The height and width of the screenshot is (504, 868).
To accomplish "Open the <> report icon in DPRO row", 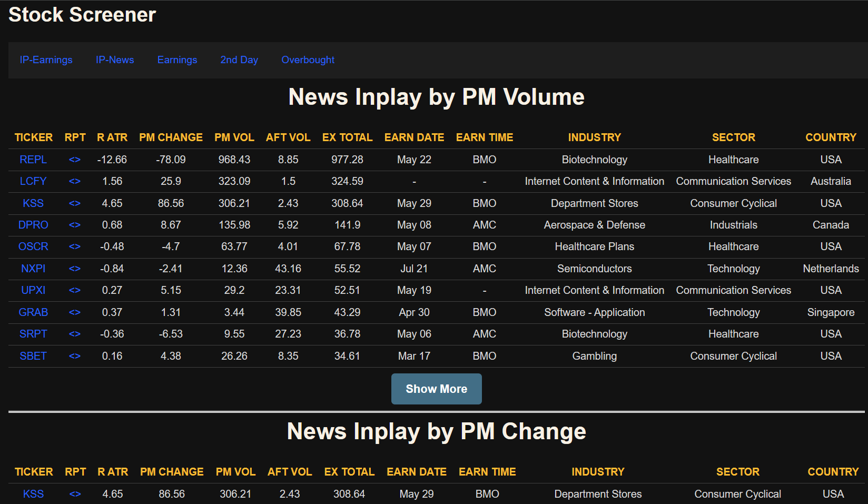I will 75,225.
